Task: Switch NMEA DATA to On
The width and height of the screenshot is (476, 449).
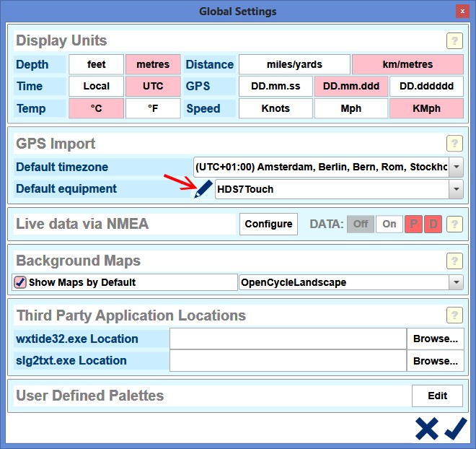Action: [389, 224]
